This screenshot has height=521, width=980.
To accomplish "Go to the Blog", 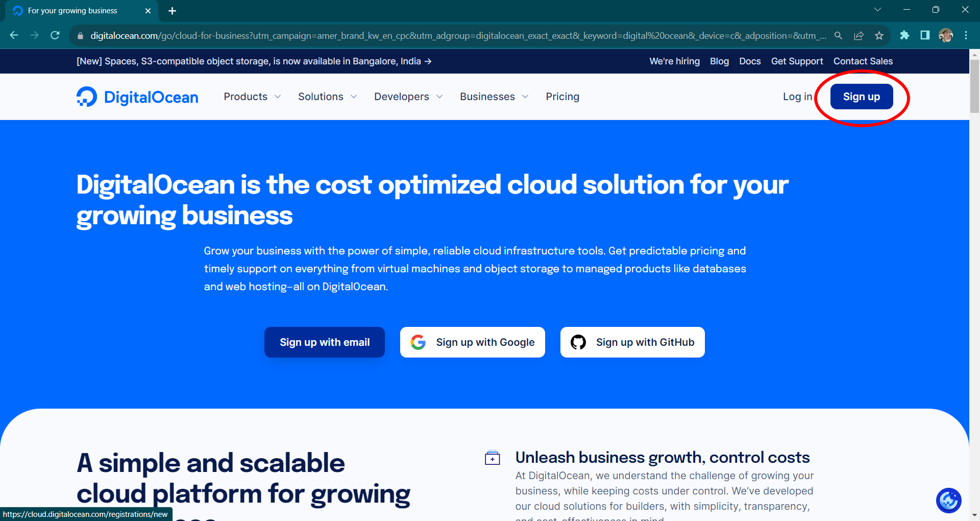I will [719, 61].
